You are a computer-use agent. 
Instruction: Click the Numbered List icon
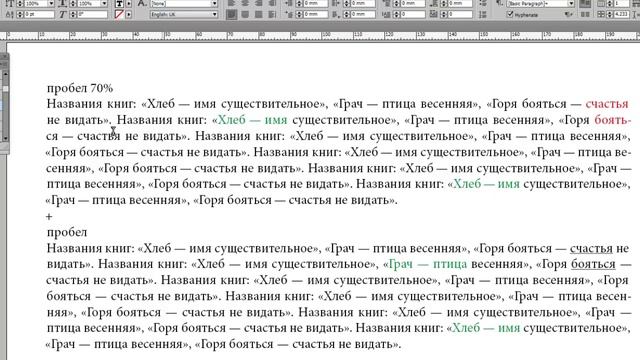tap(483, 15)
